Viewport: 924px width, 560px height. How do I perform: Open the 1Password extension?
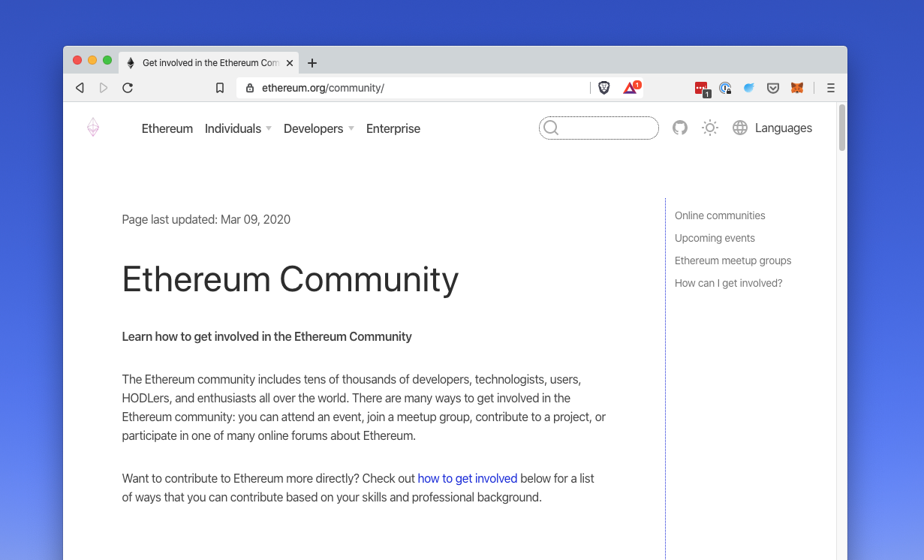(725, 88)
